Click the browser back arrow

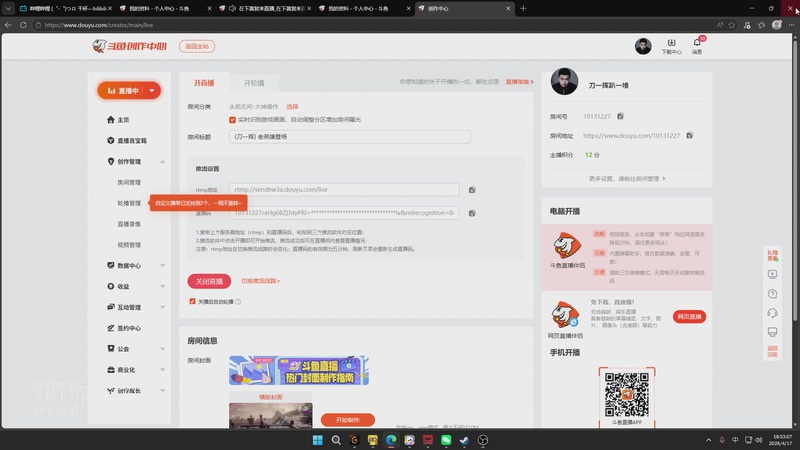pyautogui.click(x=8, y=24)
